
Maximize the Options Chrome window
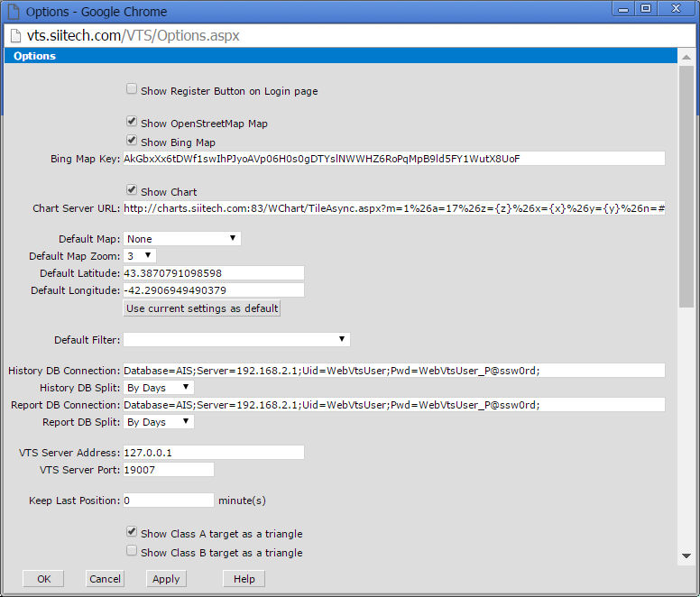[x=646, y=9]
